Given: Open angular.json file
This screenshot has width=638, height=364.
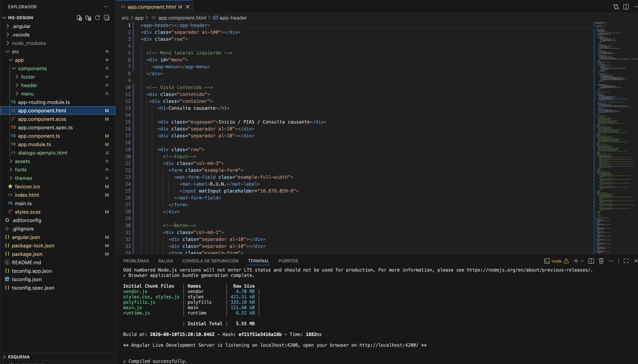Looking at the screenshot, I should coord(57,237).
